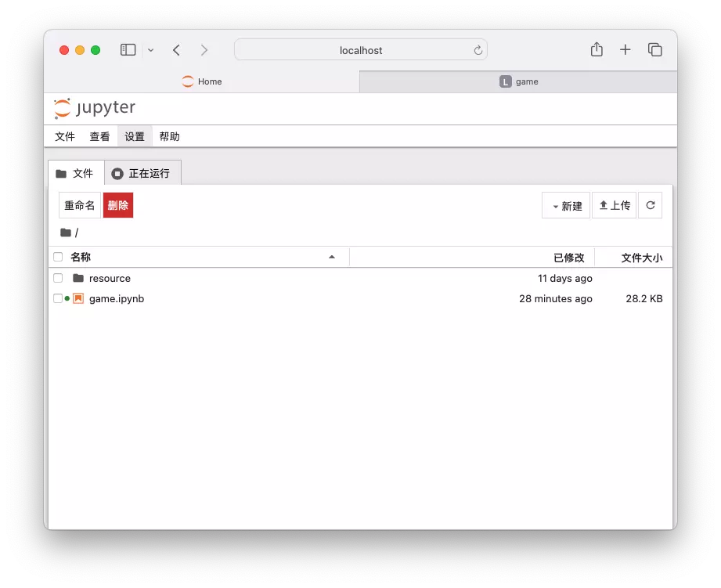The height and width of the screenshot is (588, 721).
Task: Switch to the Home browser tab
Action: (x=202, y=81)
